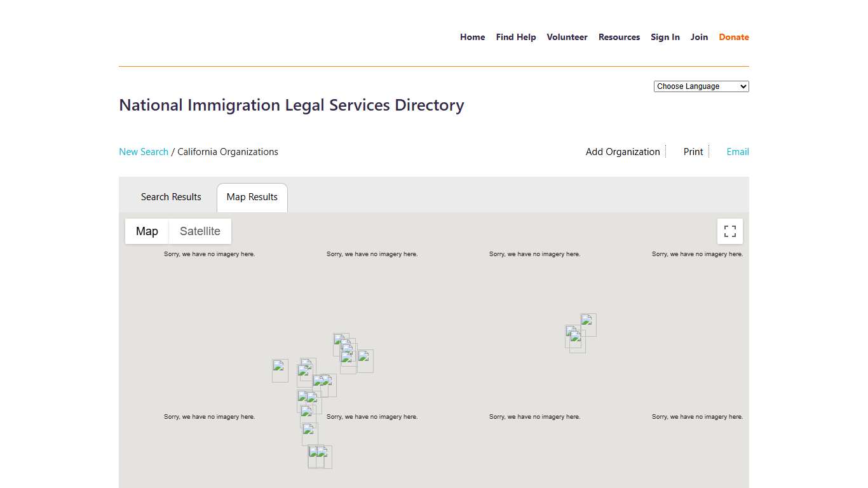This screenshot has width=868, height=488.
Task: Click the Email option for sharing results
Action: (737, 151)
